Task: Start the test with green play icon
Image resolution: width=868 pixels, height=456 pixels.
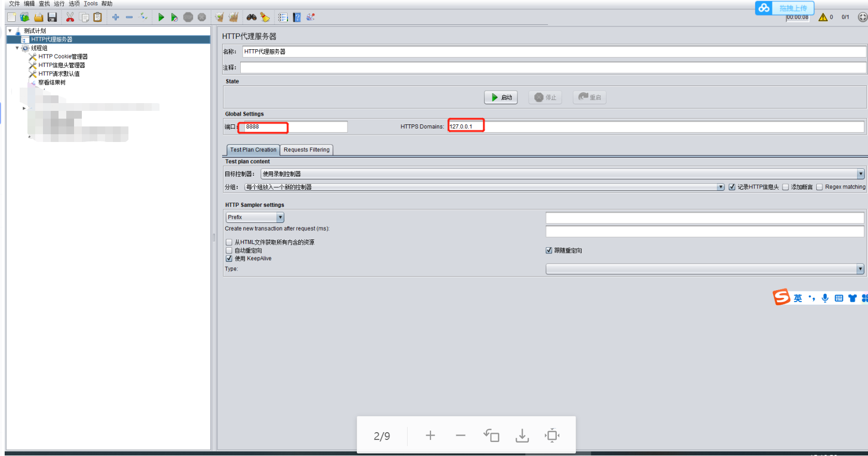Action: [x=161, y=18]
